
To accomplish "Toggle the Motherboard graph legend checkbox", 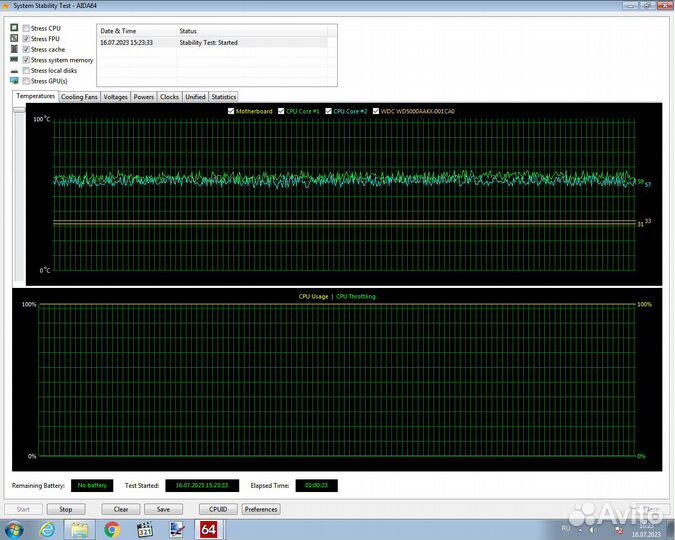I will pyautogui.click(x=231, y=111).
